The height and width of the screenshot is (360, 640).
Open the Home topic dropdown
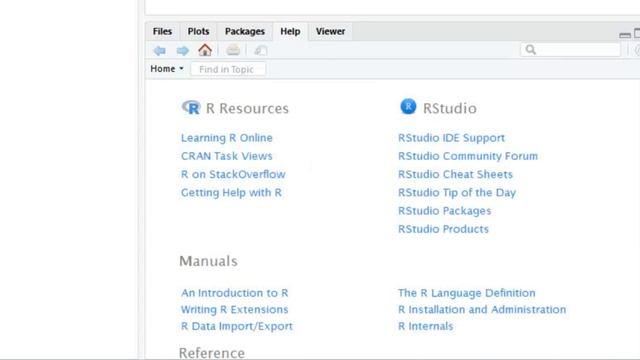167,69
